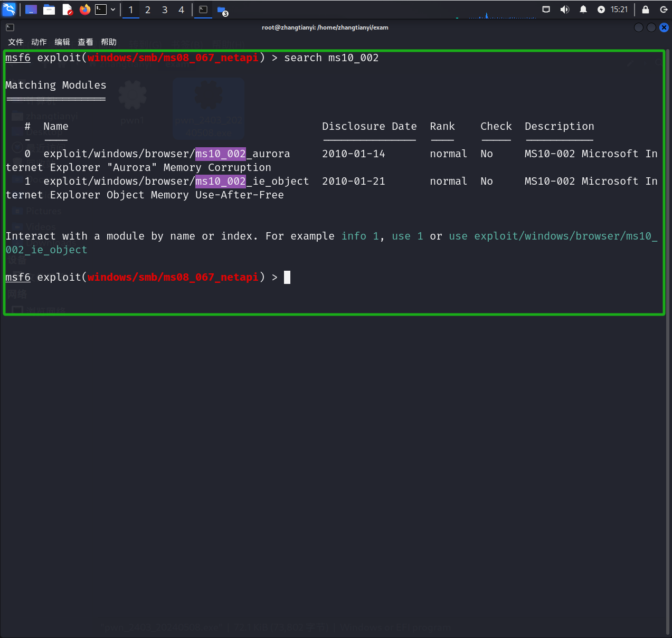Click the 15:21 clock in the panel
Image resolution: width=672 pixels, height=638 pixels.
tap(619, 9)
